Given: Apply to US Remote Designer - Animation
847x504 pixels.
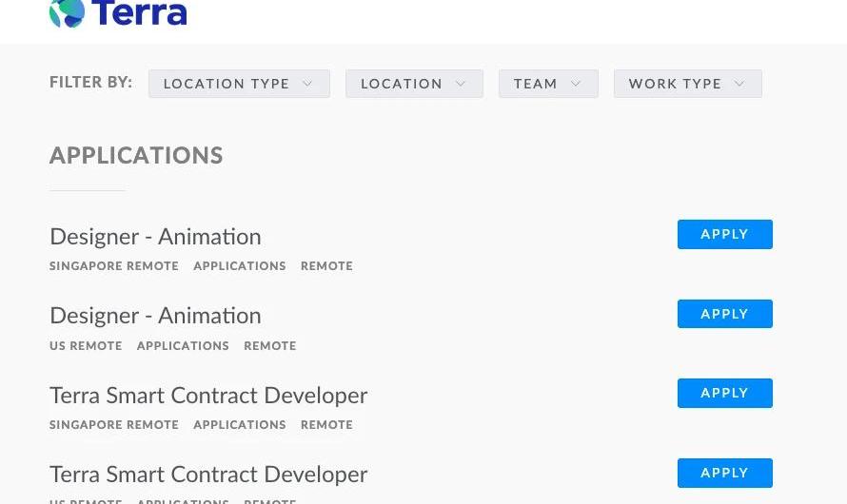Looking at the screenshot, I should [x=725, y=314].
